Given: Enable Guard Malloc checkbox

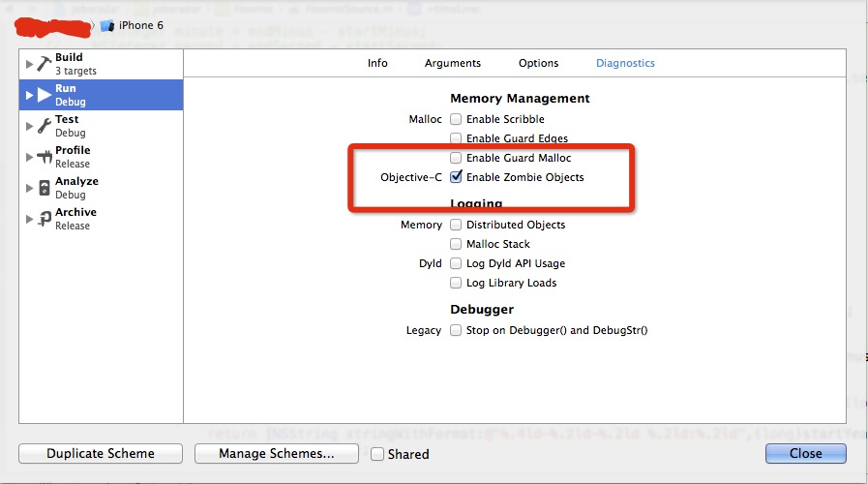Looking at the screenshot, I should pos(456,158).
